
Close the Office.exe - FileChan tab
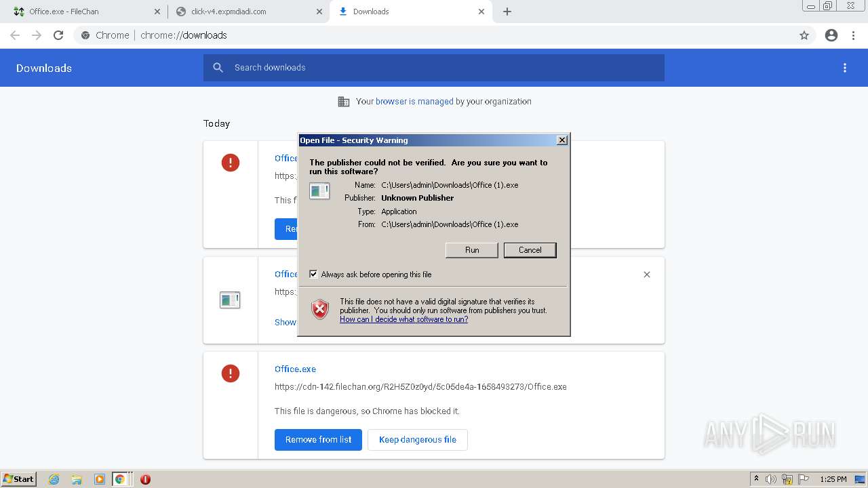click(157, 12)
